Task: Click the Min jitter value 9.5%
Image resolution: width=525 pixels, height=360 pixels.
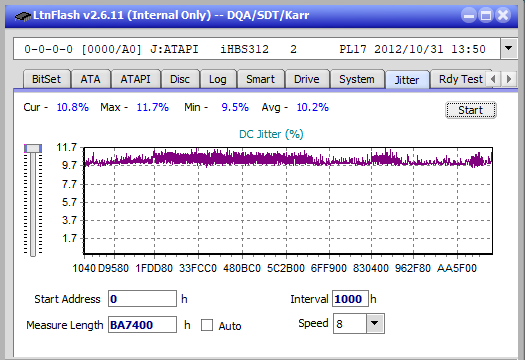Action: pyautogui.click(x=235, y=107)
